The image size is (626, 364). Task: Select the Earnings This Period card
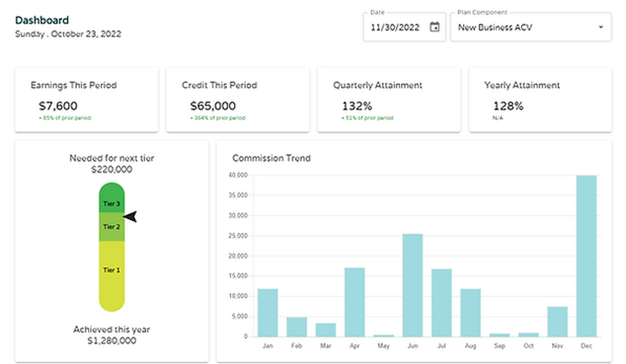pos(86,99)
